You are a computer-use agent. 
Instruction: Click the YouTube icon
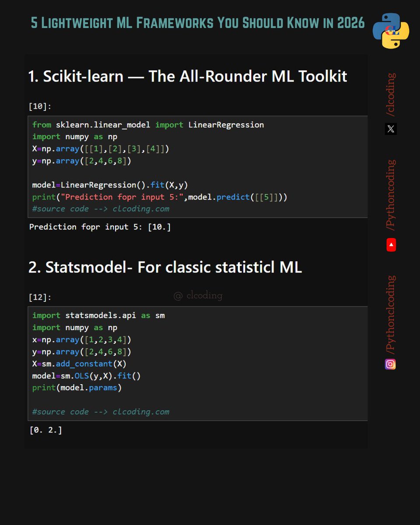391,245
